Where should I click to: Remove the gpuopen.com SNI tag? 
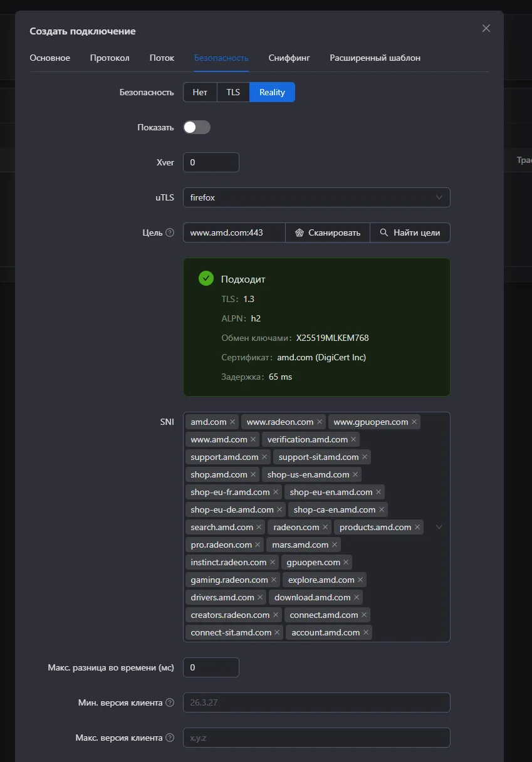pyautogui.click(x=346, y=563)
